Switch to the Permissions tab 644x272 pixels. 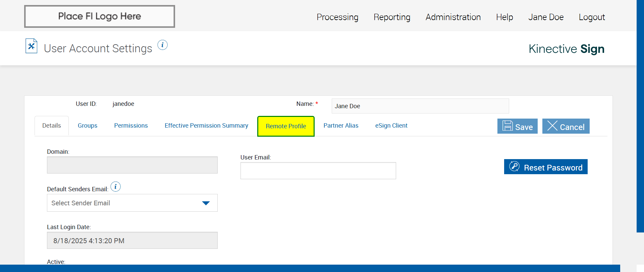131,126
